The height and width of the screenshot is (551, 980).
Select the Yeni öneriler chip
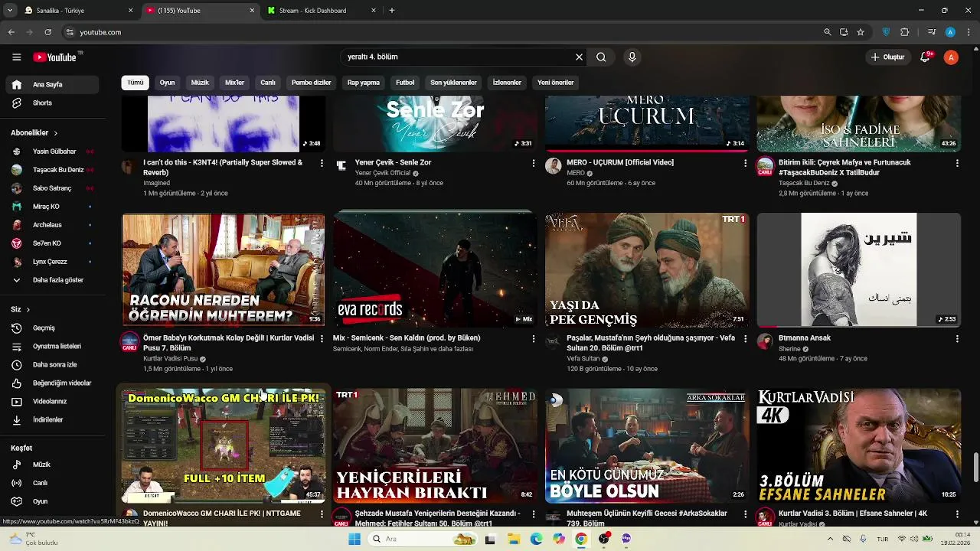coord(556,83)
